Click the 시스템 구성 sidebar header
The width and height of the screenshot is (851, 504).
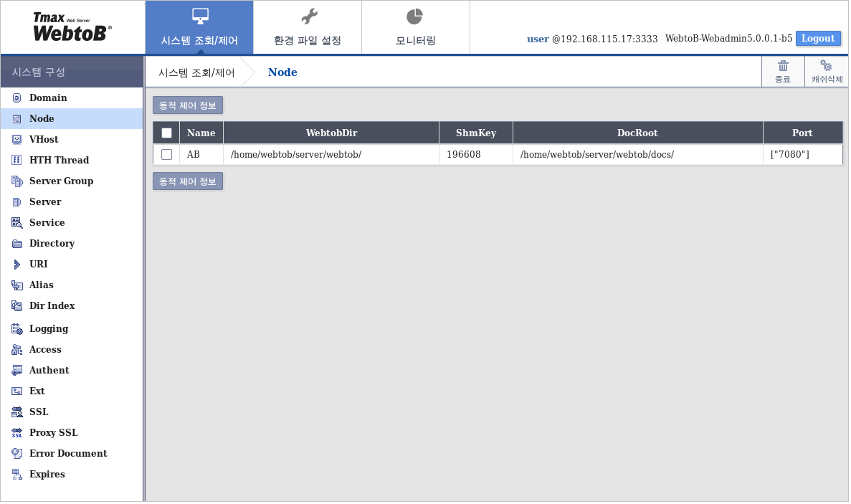(x=72, y=72)
